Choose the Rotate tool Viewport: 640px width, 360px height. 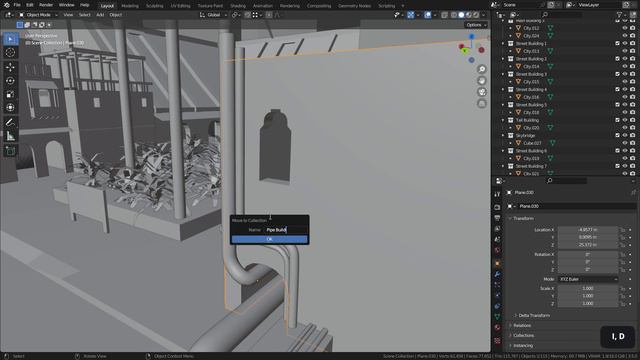tap(11, 80)
